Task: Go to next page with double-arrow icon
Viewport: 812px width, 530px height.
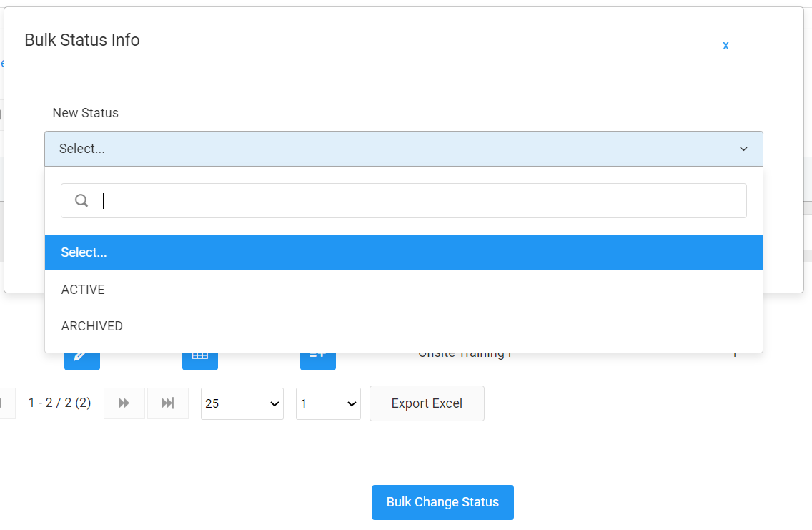Action: click(x=124, y=403)
